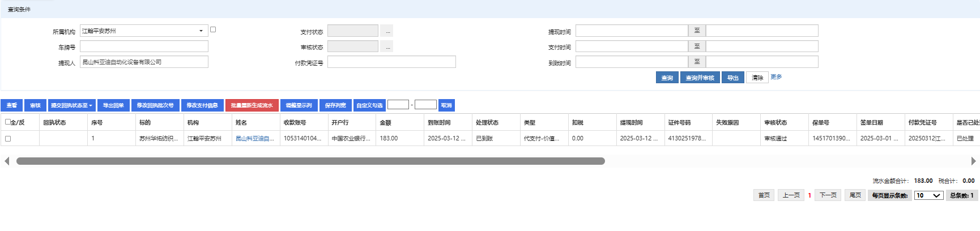Click the 至 button in 到账时间 row
This screenshot has height=231, width=980.
[697, 62]
